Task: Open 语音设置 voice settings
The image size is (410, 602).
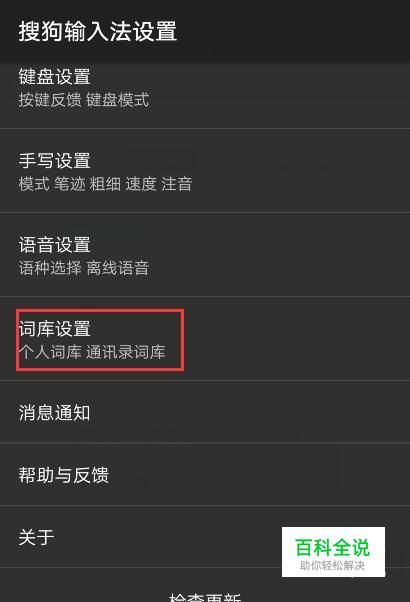Action: click(x=205, y=255)
